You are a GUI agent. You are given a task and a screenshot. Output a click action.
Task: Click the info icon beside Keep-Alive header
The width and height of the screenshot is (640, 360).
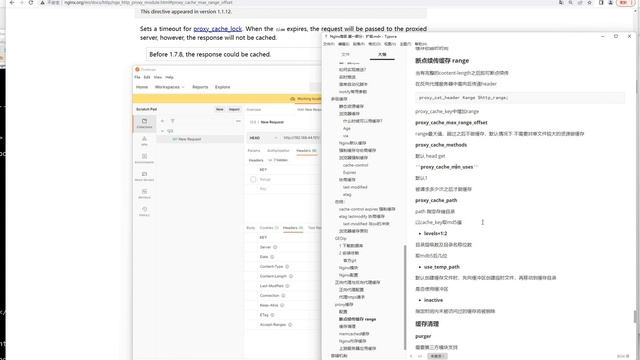pos(282,305)
